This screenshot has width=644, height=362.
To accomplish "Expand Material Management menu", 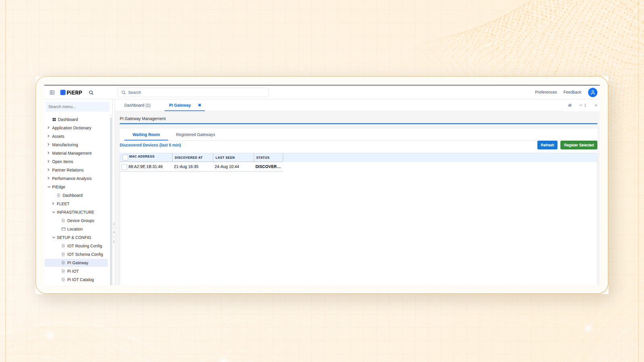I will (49, 153).
